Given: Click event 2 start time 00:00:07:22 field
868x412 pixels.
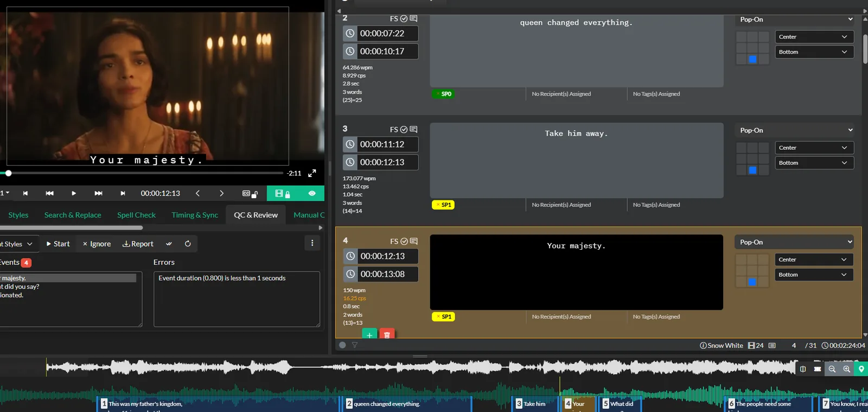Looking at the screenshot, I should (x=387, y=34).
